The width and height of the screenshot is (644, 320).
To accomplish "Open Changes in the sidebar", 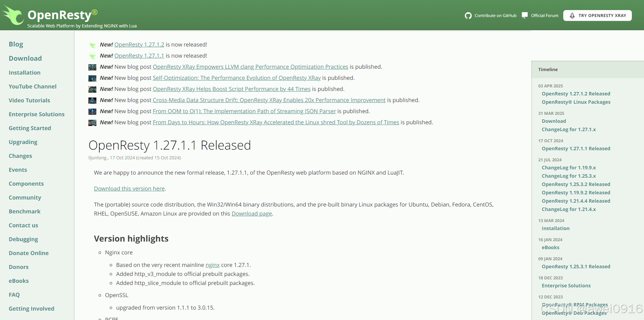I will tap(20, 156).
